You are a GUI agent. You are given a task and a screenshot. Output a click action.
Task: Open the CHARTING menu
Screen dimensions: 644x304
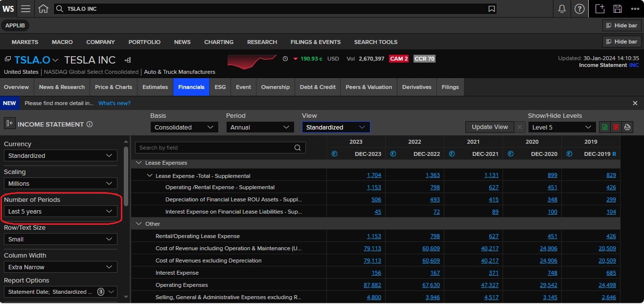[219, 42]
